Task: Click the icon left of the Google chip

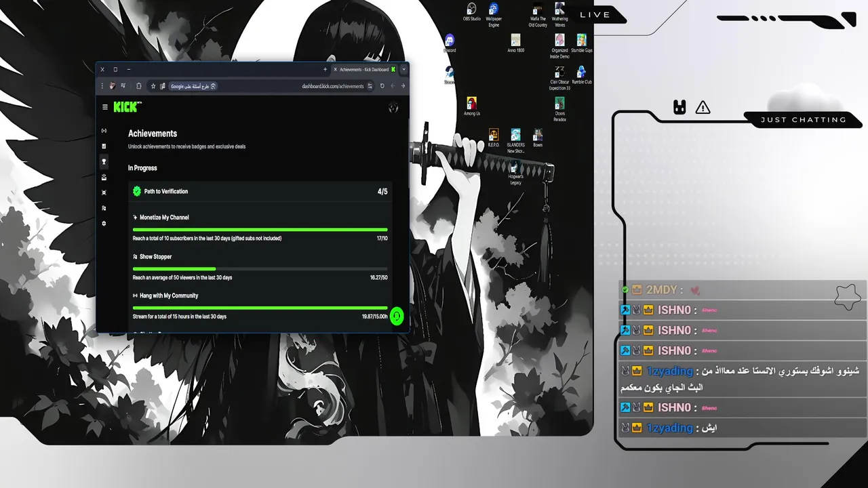Action: [162, 86]
